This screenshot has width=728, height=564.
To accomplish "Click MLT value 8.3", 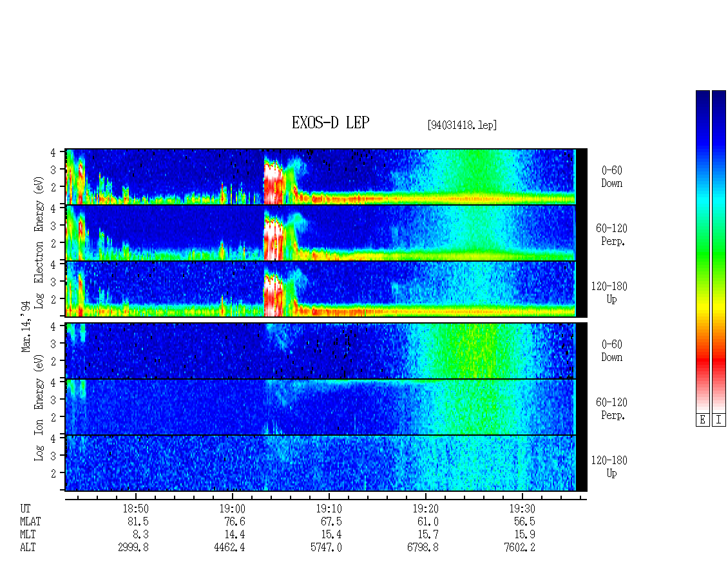I will 140,535.
